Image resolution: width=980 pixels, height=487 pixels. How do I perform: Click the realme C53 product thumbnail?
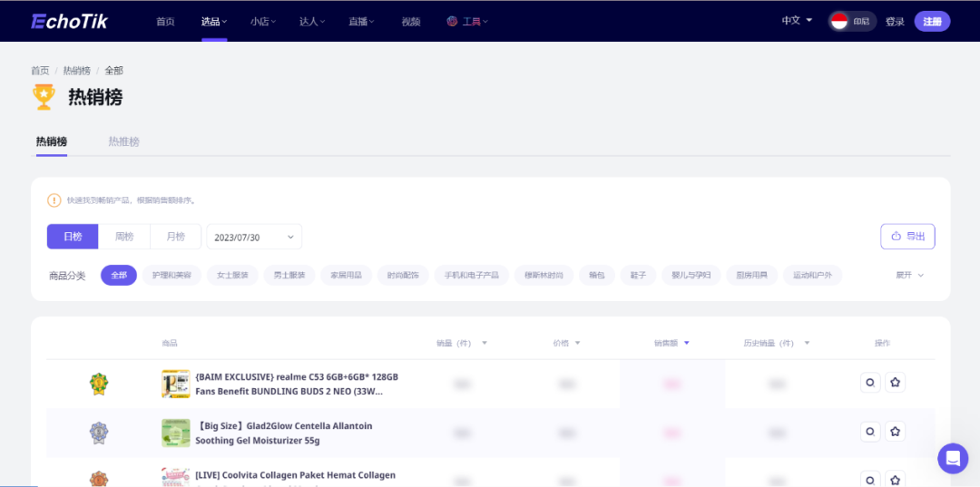(175, 384)
